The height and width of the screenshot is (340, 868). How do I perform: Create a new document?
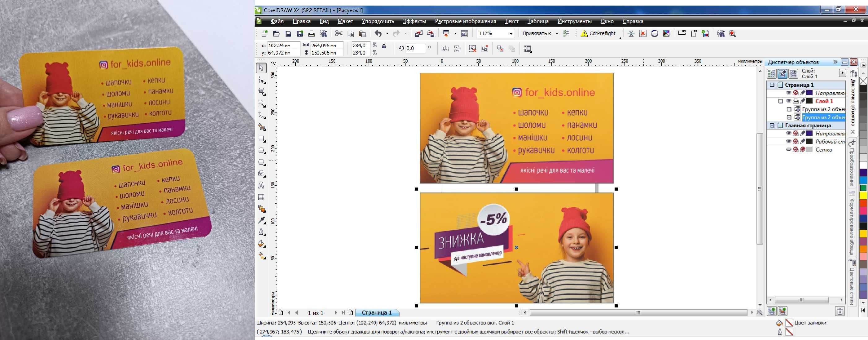pyautogui.click(x=265, y=33)
